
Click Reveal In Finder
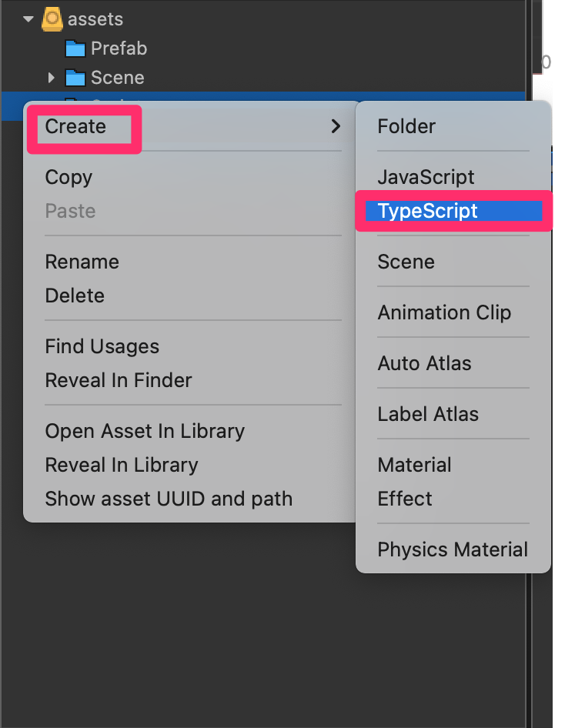[x=119, y=380]
